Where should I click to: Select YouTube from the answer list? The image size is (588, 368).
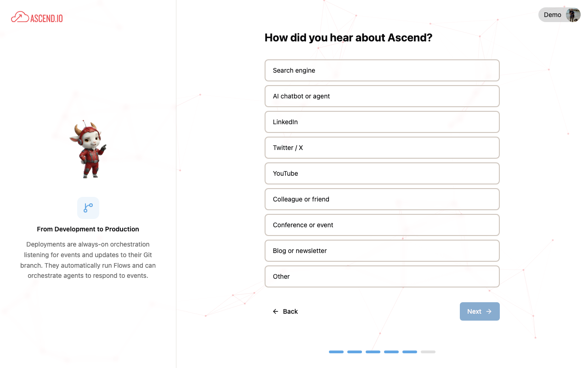(x=382, y=173)
